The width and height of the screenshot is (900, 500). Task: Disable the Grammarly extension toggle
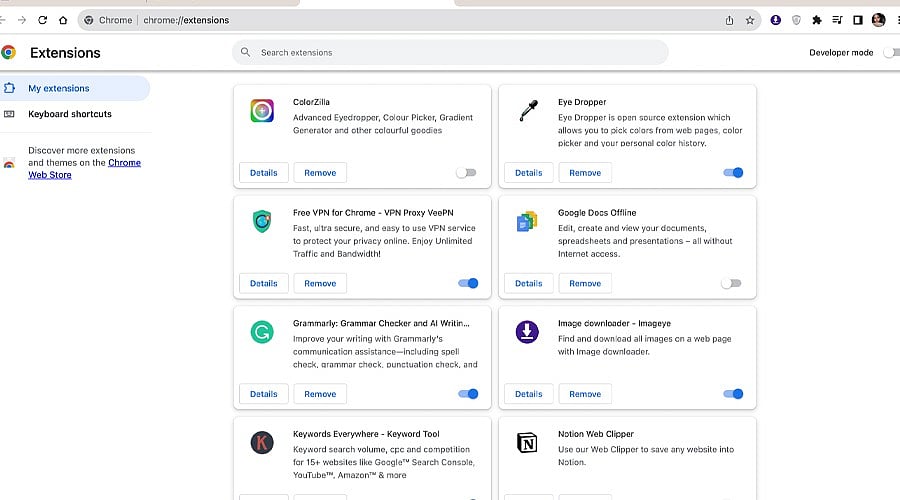click(x=468, y=394)
